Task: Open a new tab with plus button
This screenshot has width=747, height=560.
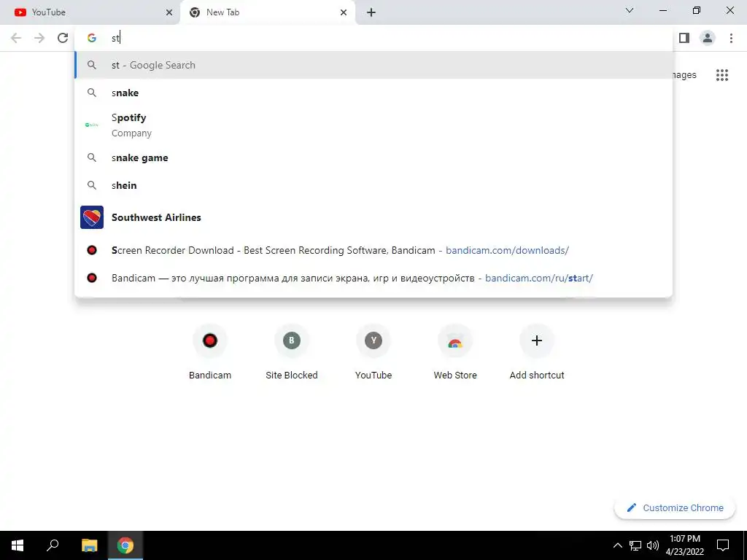Action: (x=371, y=12)
